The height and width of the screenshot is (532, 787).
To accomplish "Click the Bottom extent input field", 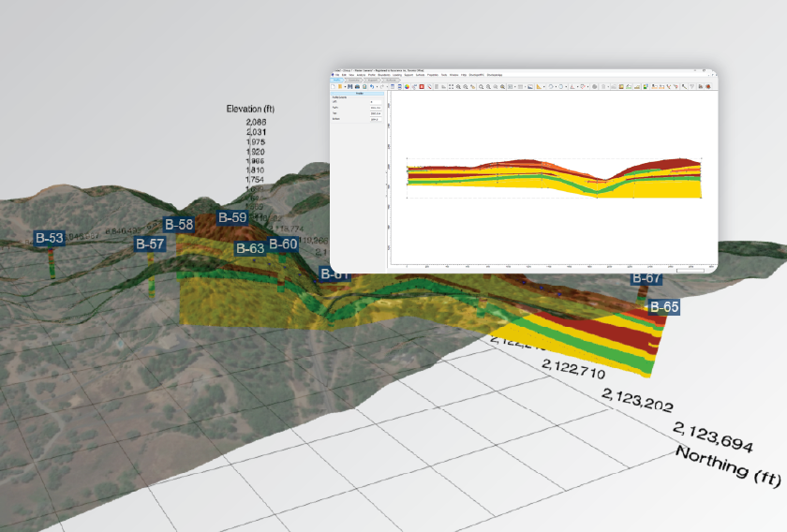I will pos(376,120).
